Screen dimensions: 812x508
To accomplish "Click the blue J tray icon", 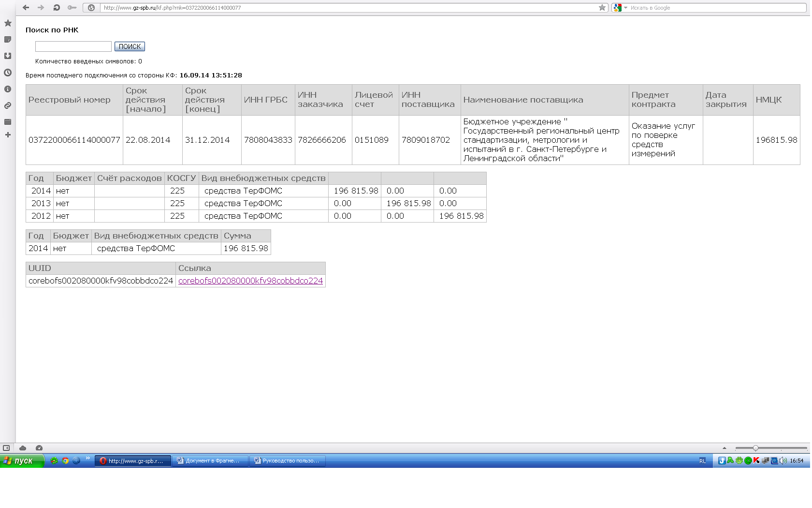I will pos(722,461).
